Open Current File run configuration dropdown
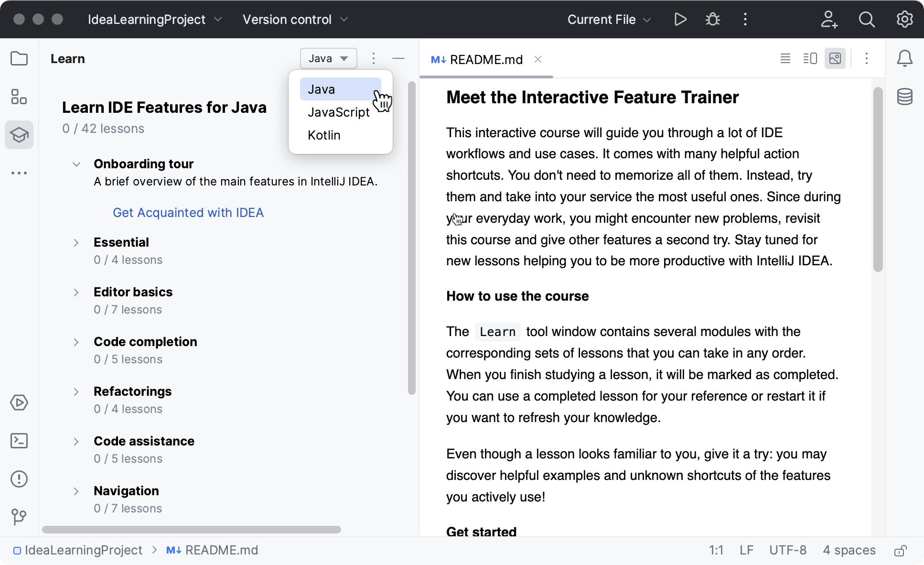The height and width of the screenshot is (565, 924). tap(609, 20)
